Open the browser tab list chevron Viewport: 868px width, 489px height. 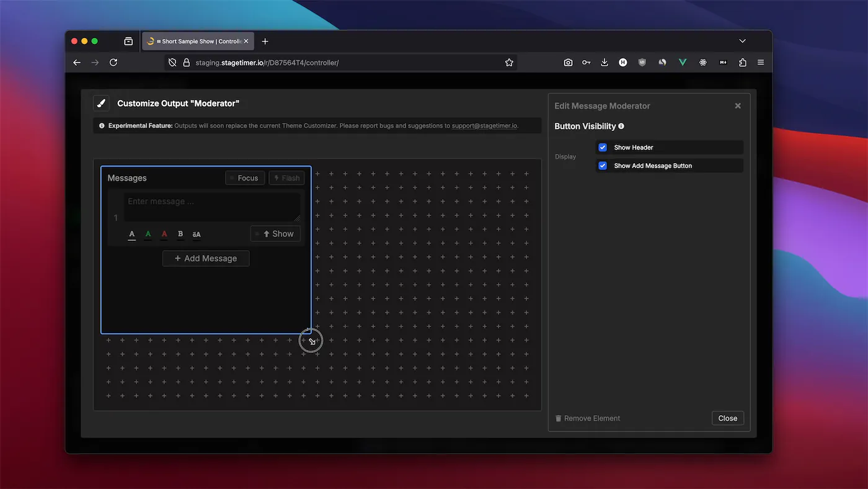(x=742, y=40)
